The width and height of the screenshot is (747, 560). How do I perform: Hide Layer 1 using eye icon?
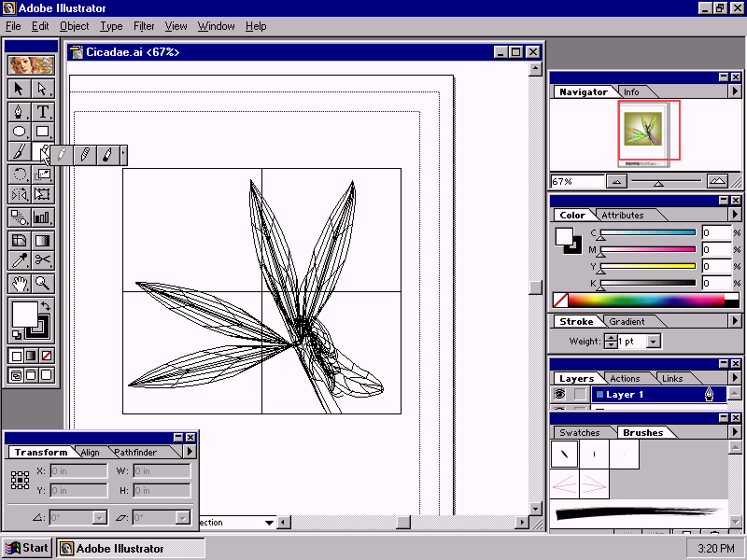click(x=560, y=395)
